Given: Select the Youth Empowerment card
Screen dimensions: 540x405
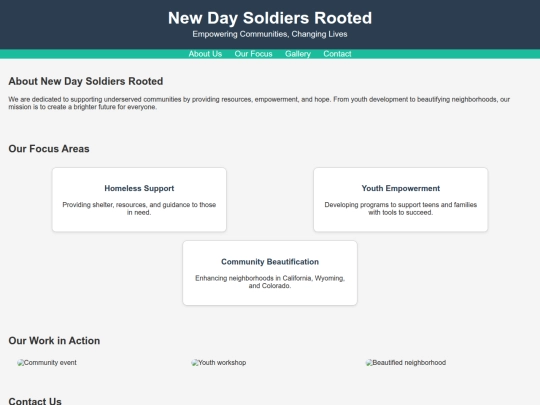Looking at the screenshot, I should tap(401, 200).
